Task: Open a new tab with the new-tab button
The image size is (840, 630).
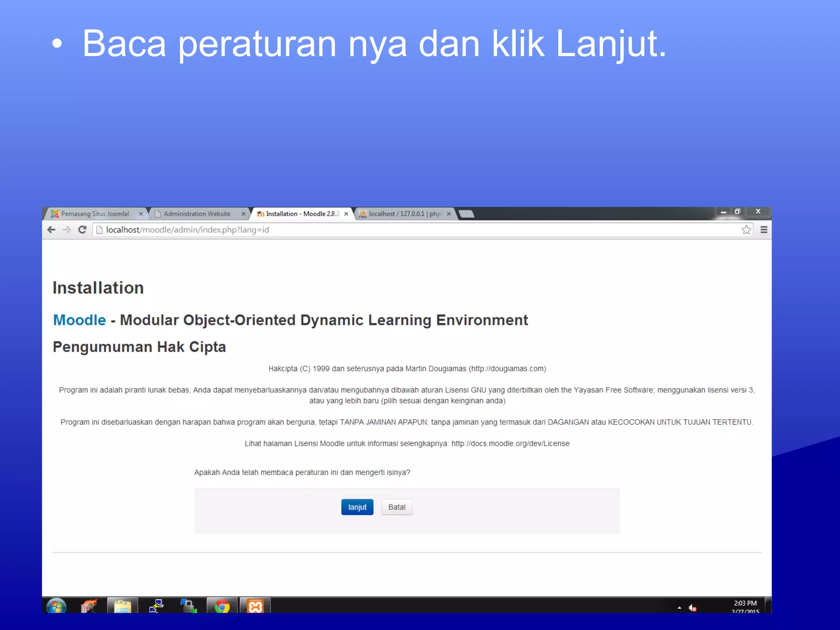Action: tap(466, 214)
